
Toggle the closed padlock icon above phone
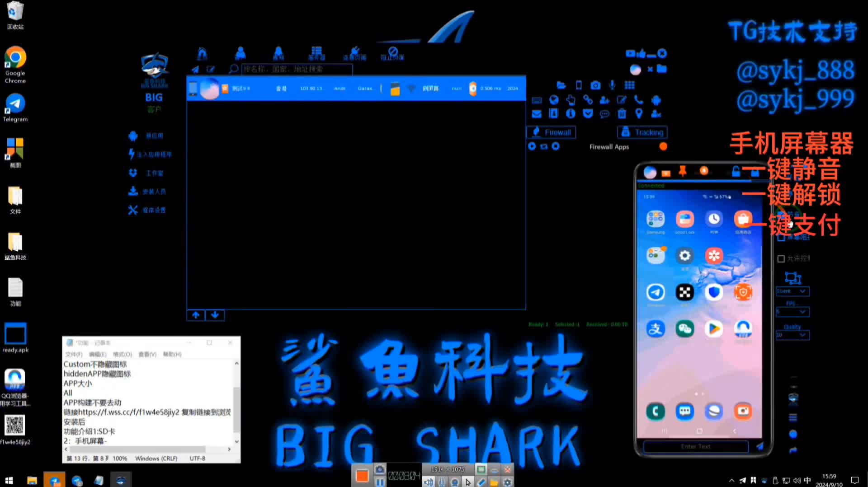(x=755, y=173)
